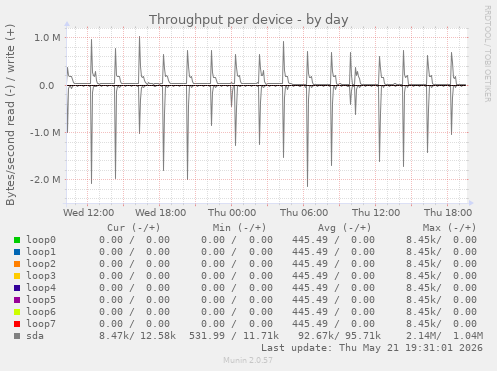Click the 'Wed 12:00' x-axis label
Viewport: 497px width, 371px height.
[89, 213]
